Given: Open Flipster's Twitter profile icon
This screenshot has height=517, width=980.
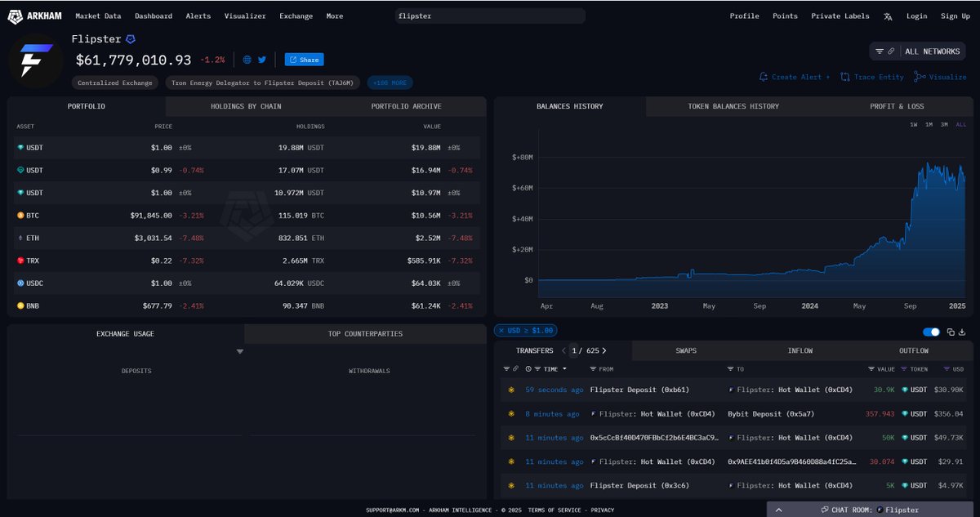Looking at the screenshot, I should click(x=262, y=60).
